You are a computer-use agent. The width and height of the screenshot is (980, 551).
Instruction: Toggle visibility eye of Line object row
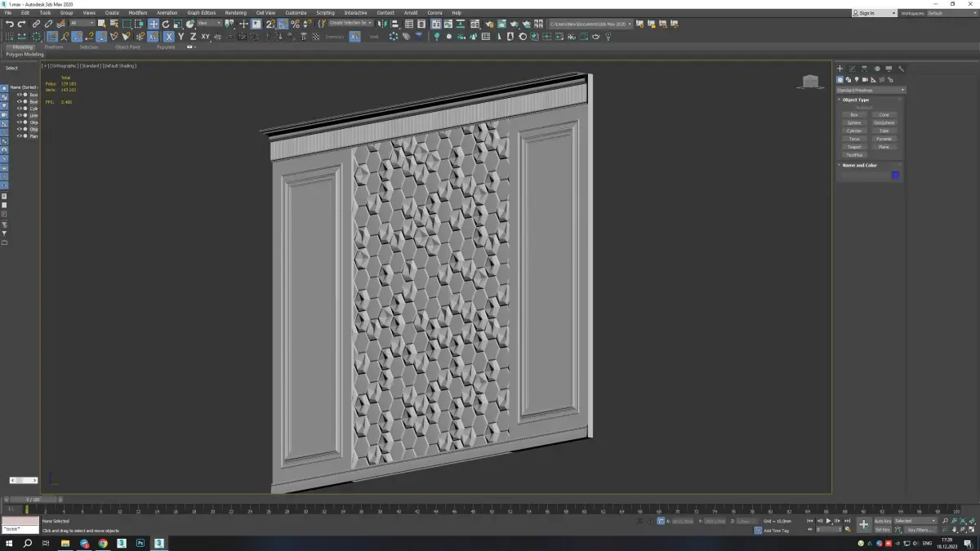[19, 115]
